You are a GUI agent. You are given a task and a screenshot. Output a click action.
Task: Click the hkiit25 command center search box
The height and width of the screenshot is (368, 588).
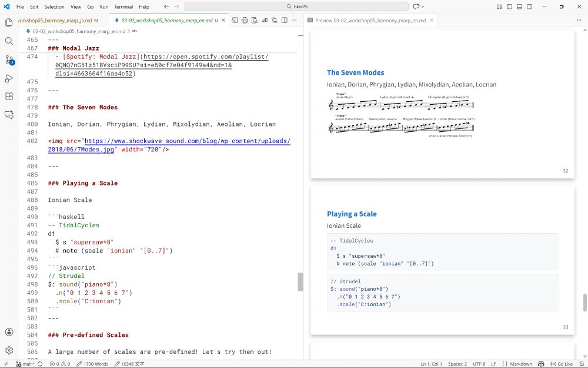(x=296, y=6)
